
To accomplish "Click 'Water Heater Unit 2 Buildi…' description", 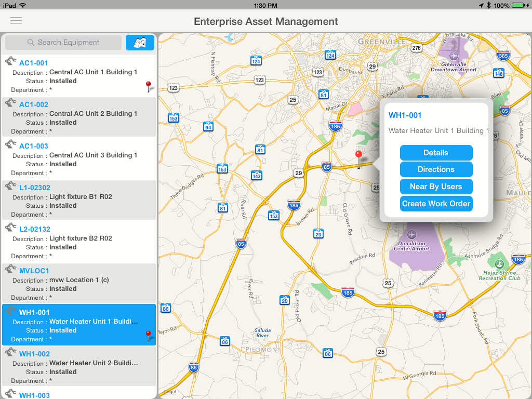I will 94,363.
